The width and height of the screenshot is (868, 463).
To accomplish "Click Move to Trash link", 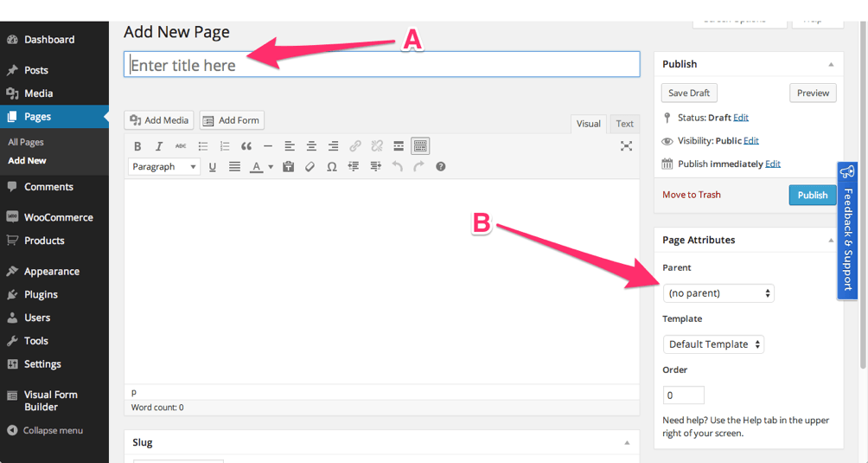I will click(x=692, y=195).
